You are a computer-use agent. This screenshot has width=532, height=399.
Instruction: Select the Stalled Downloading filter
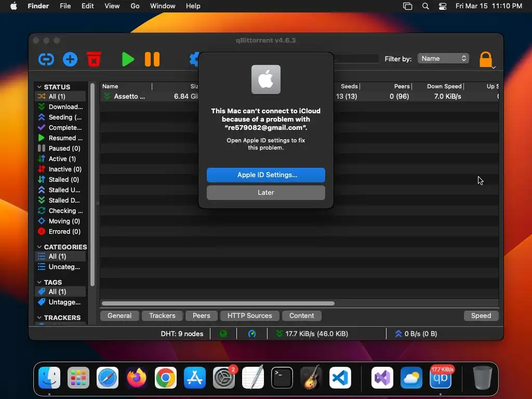pos(60,201)
